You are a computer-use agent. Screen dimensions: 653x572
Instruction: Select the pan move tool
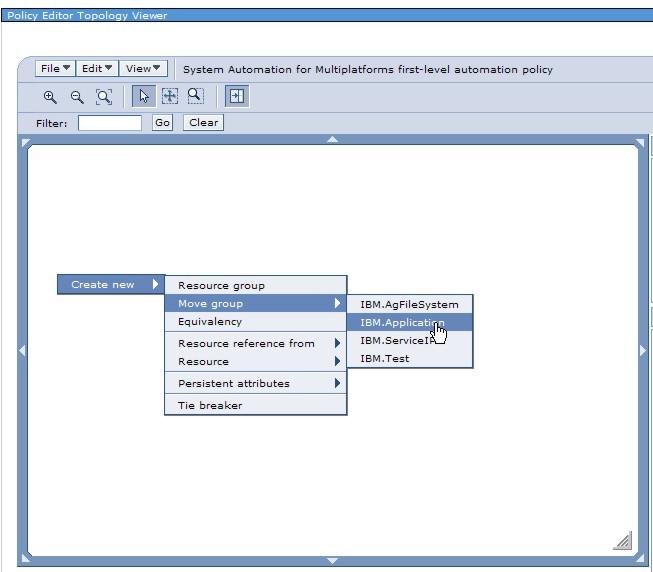169,96
